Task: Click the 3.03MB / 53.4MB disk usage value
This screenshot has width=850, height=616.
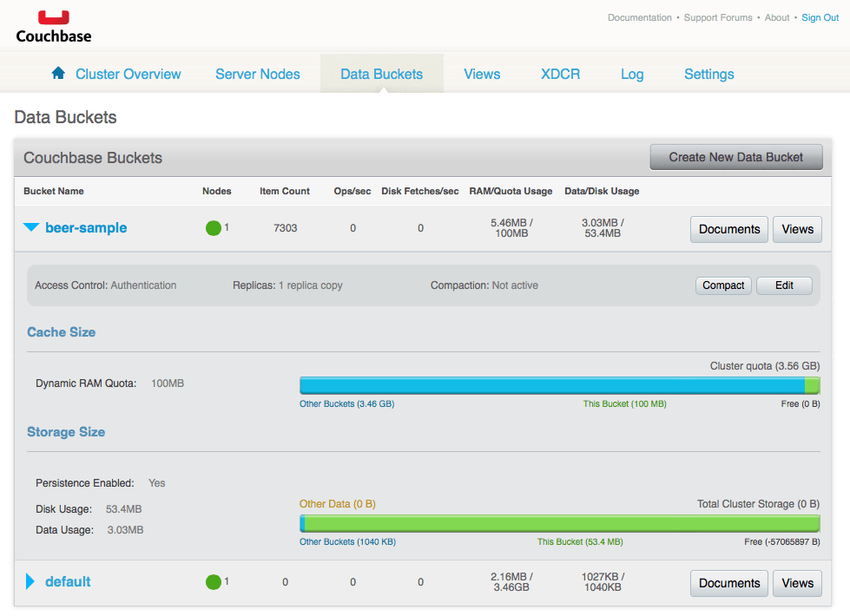Action: (x=603, y=228)
